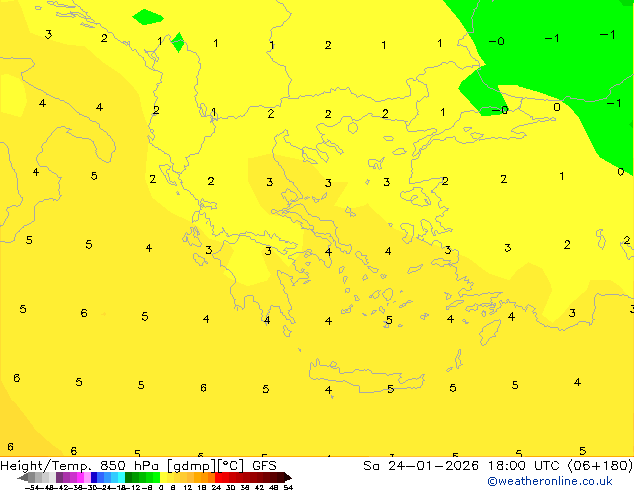Click the '850' pressure level value
This screenshot has width=634, height=490.
[113, 466]
